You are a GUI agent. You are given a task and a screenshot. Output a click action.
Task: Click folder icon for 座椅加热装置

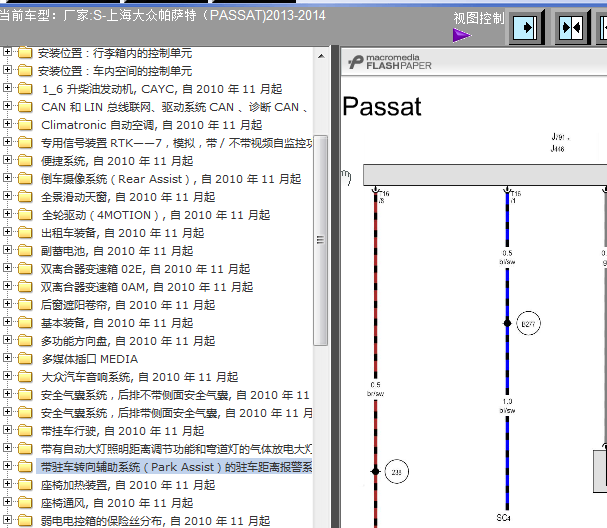coord(25,485)
